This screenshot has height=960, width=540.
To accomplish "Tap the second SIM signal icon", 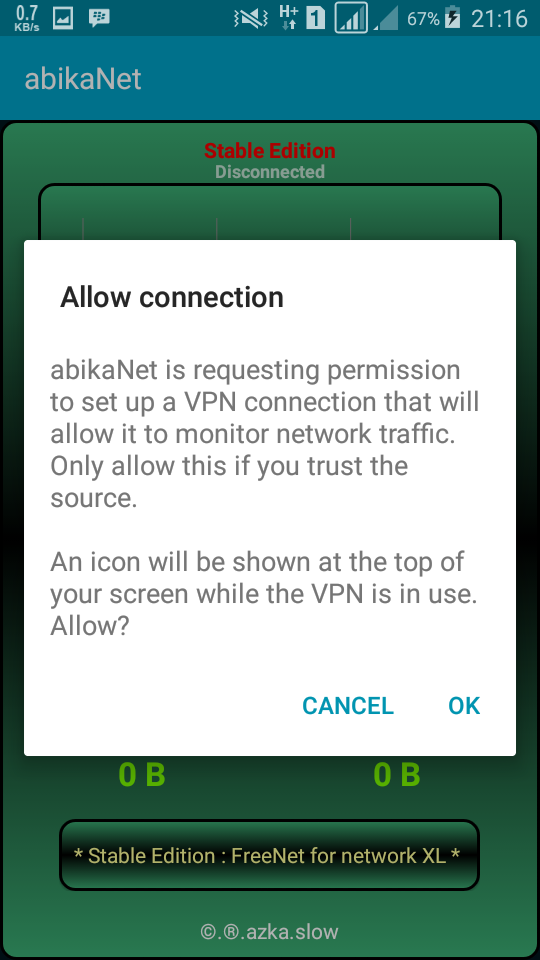I will point(386,20).
